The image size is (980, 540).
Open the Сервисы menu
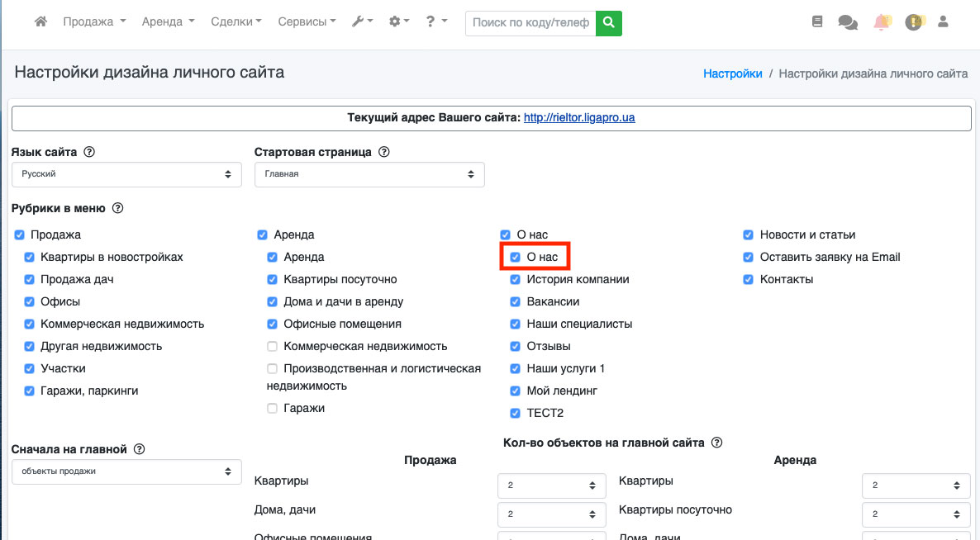coord(307,22)
